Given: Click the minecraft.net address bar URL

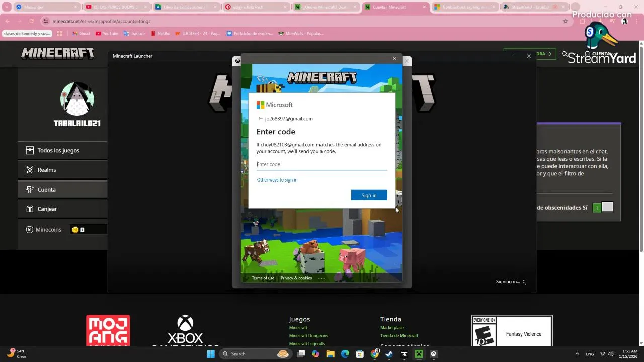Looking at the screenshot, I should coord(102,21).
